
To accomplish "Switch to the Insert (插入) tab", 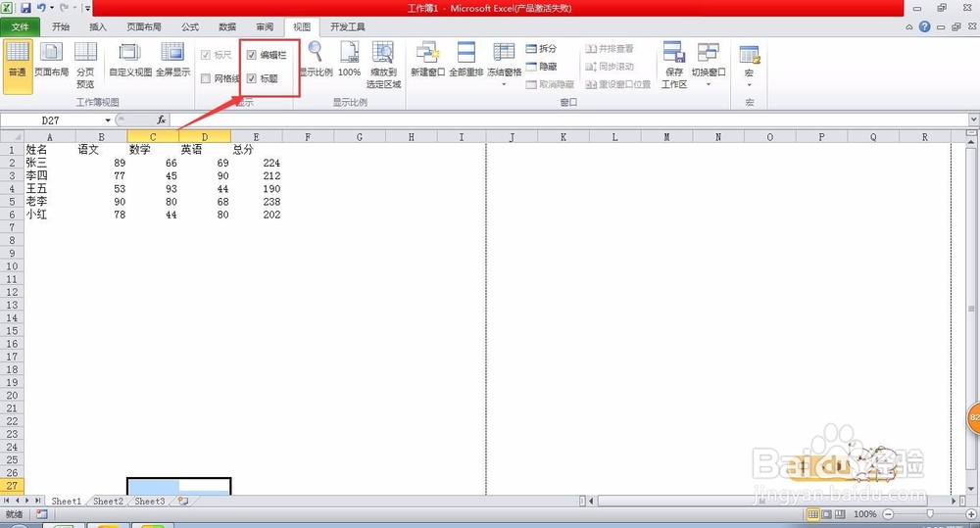I will [98, 26].
